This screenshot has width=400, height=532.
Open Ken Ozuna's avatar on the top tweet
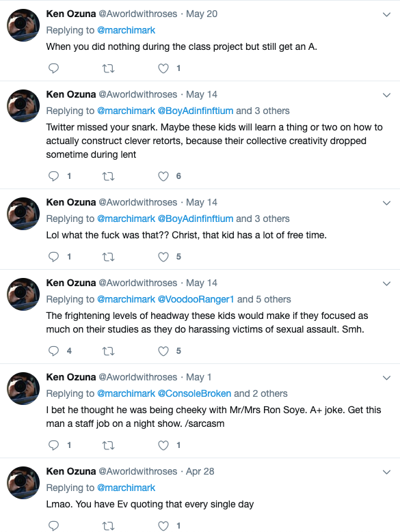[23, 25]
